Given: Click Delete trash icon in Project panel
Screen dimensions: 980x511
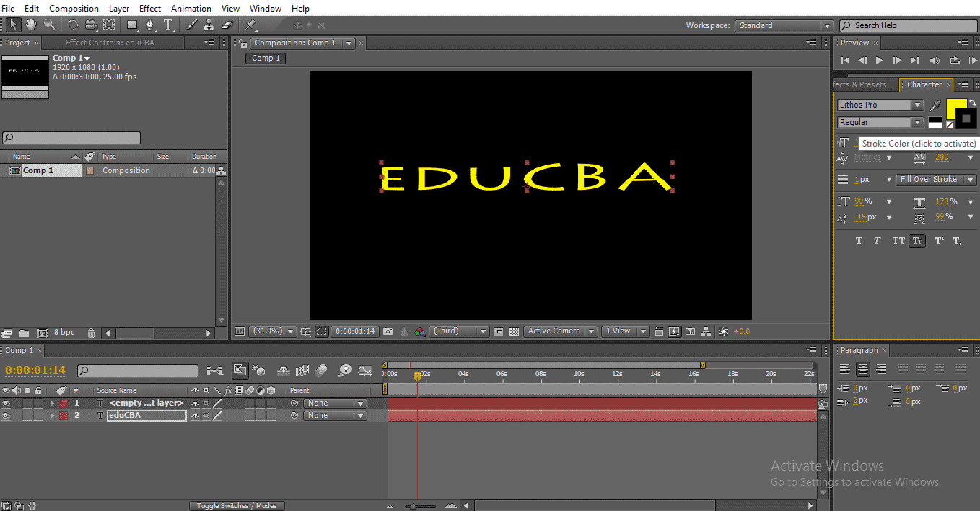Looking at the screenshot, I should point(91,333).
